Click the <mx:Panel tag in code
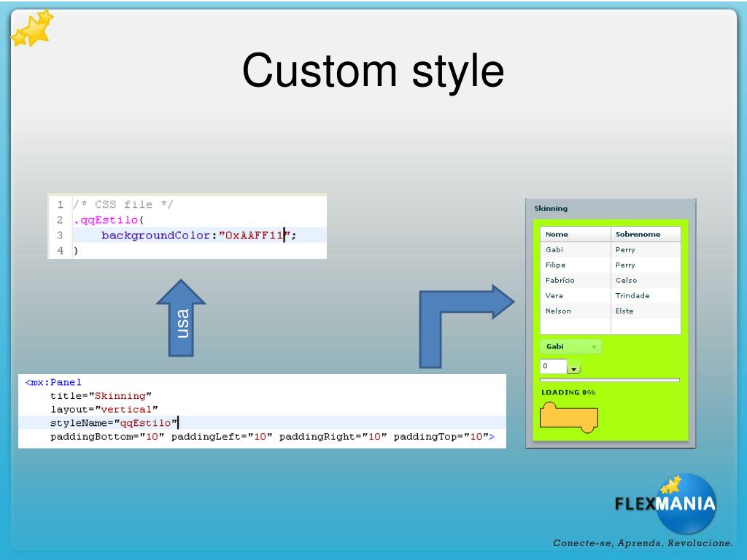 pos(53,382)
